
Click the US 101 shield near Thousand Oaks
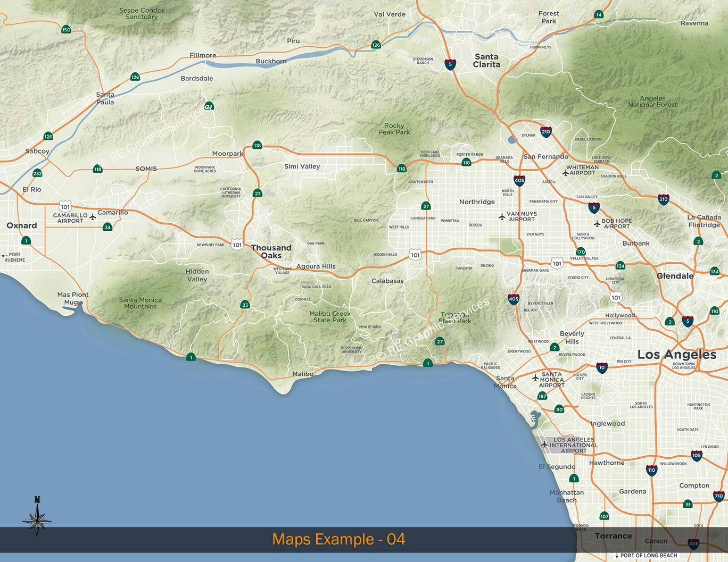click(236, 245)
